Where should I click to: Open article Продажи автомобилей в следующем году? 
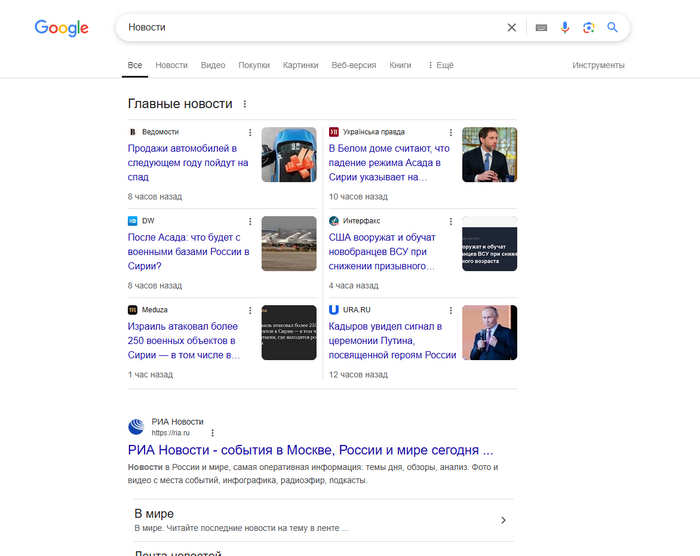[188, 163]
